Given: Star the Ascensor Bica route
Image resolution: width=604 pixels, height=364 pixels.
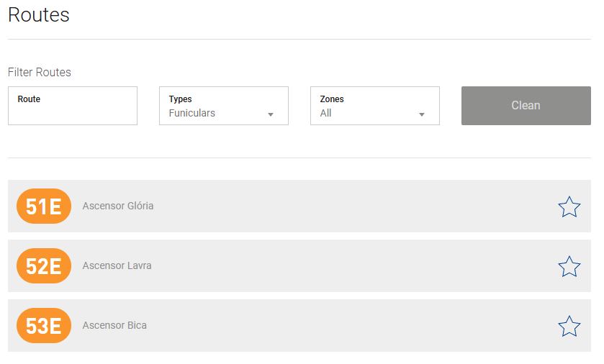Looking at the screenshot, I should (x=569, y=326).
